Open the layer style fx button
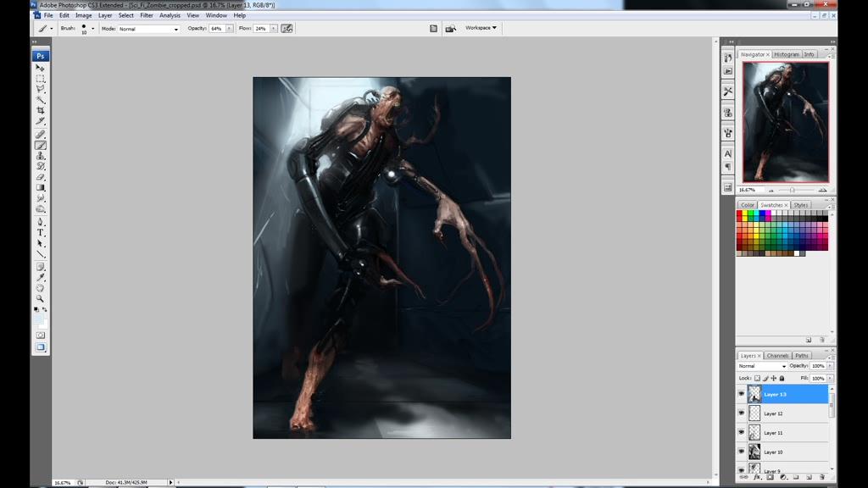This screenshot has width=868, height=488. pos(757,477)
